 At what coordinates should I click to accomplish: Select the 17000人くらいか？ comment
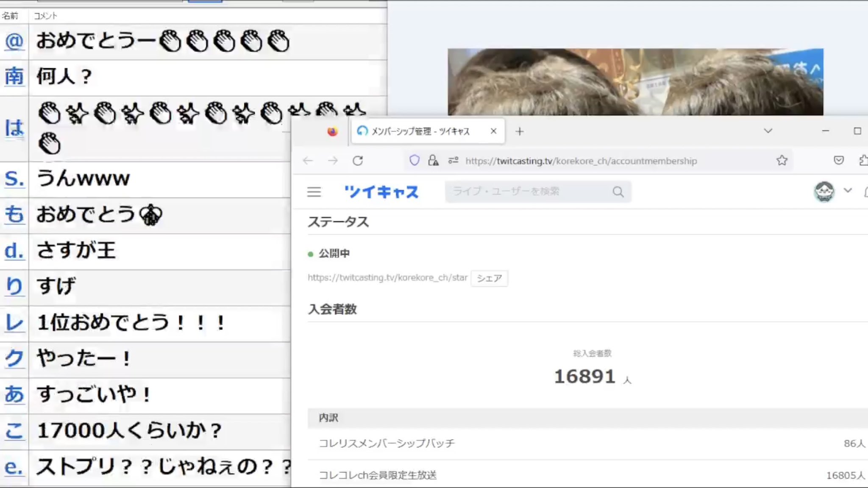(130, 431)
